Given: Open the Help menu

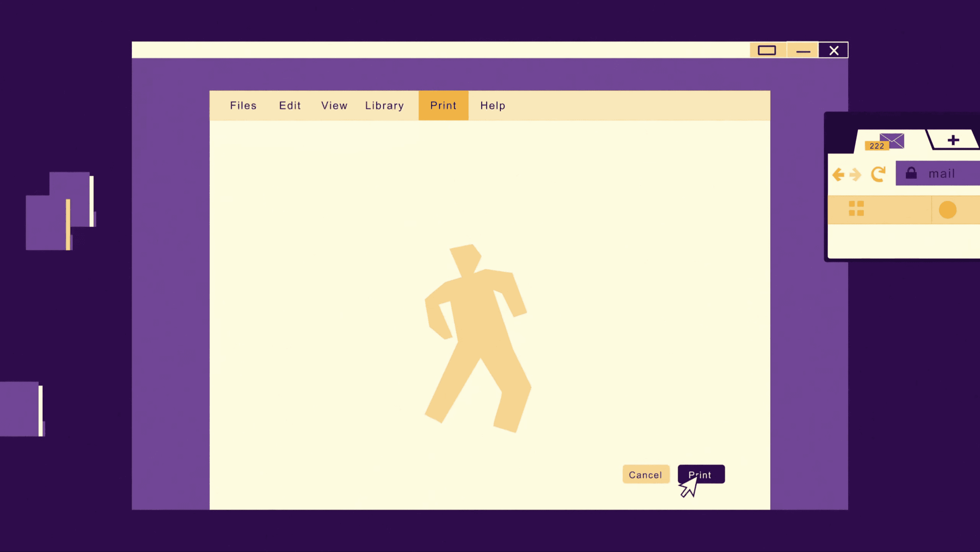Looking at the screenshot, I should [493, 105].
